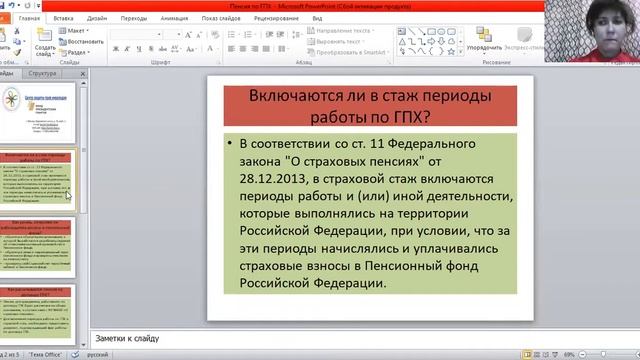
Task: Open the Макет layout dropdown
Action: pyautogui.click(x=73, y=31)
